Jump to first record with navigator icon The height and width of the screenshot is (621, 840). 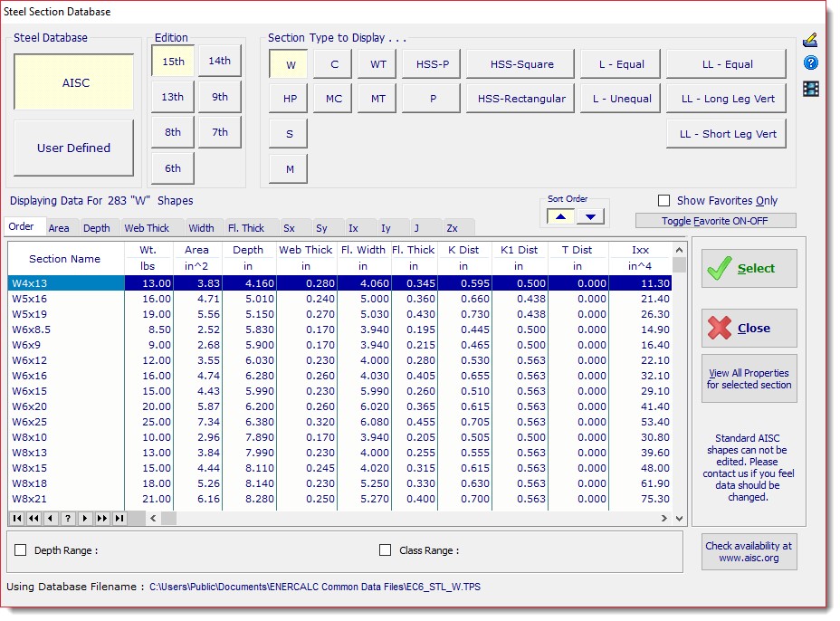pyautogui.click(x=16, y=518)
